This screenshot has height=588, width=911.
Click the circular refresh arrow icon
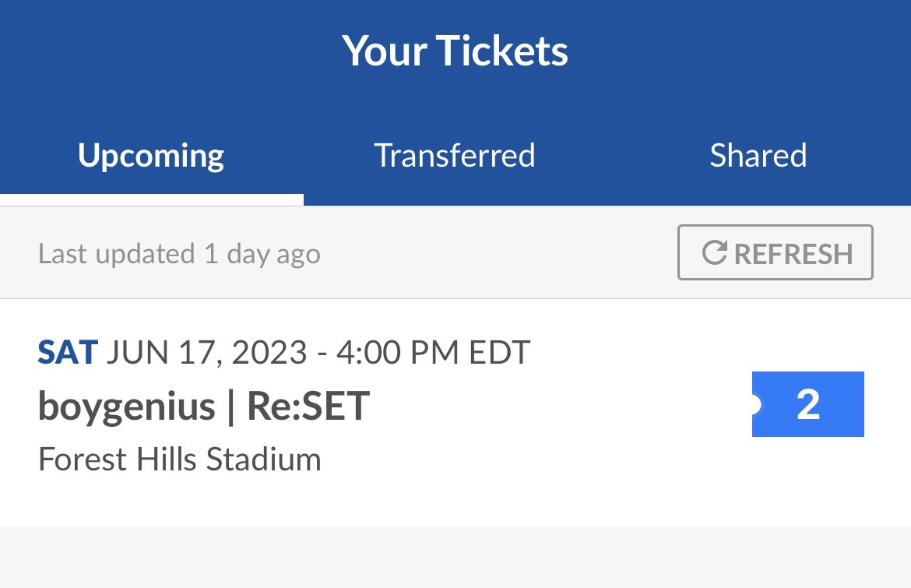(714, 253)
